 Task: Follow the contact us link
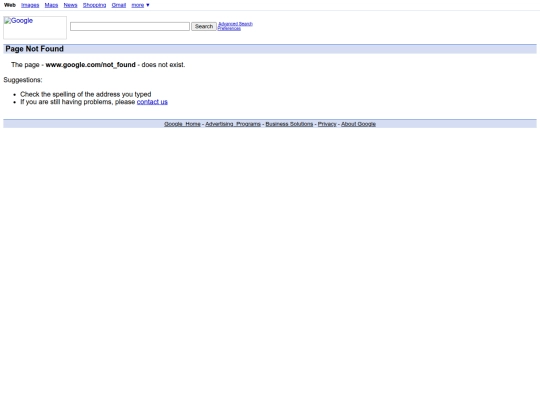pyautogui.click(x=152, y=102)
